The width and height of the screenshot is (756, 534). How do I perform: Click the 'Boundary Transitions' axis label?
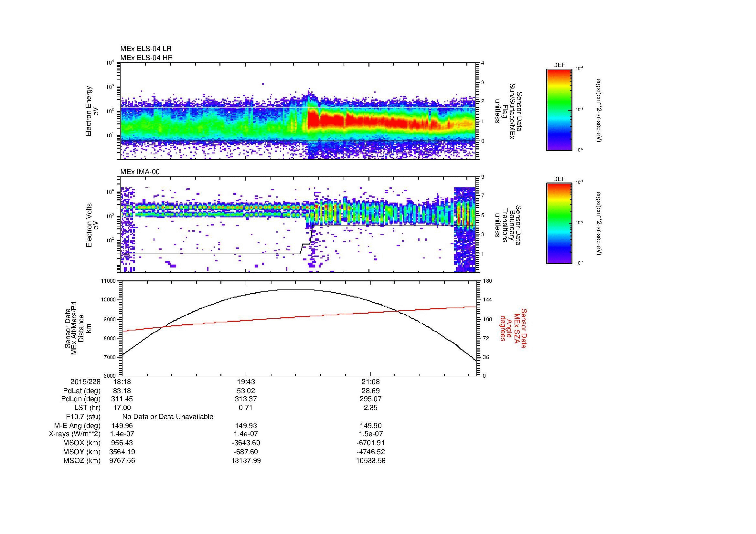509,225
